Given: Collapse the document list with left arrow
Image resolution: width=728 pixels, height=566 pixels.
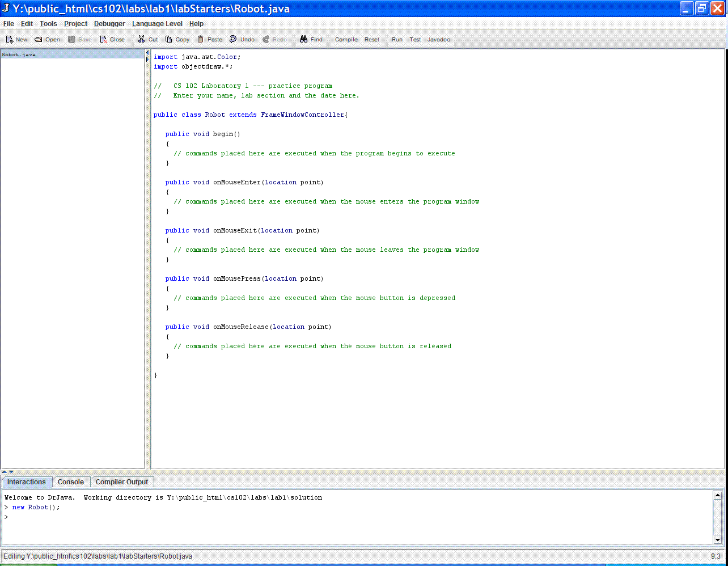Looking at the screenshot, I should [x=147, y=53].
